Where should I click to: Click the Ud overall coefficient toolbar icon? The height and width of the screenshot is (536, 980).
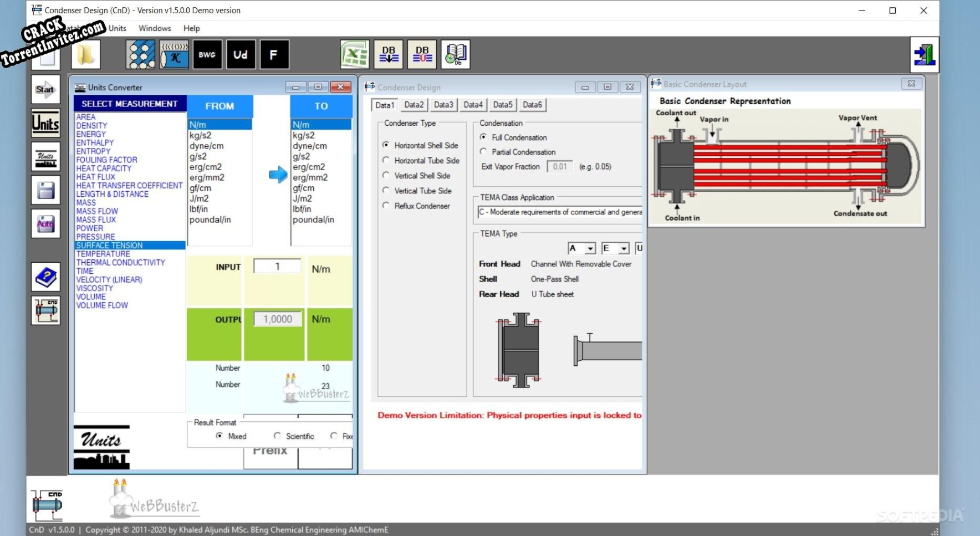point(241,54)
